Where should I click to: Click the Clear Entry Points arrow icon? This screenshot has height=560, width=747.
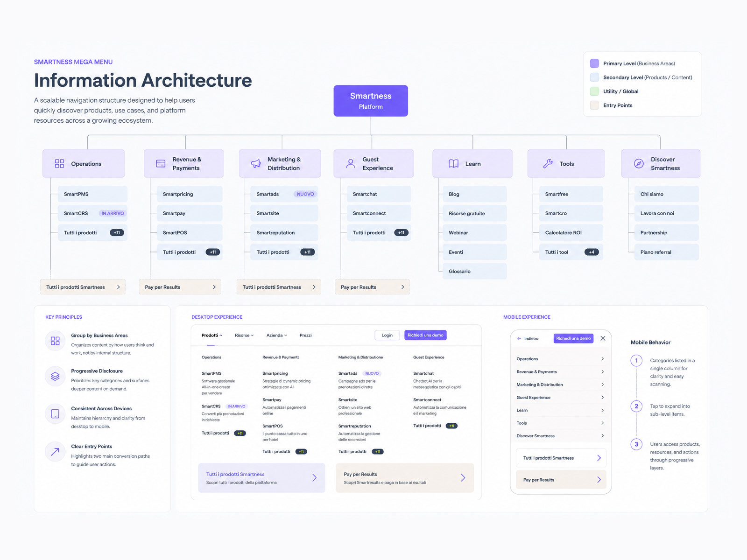click(55, 452)
